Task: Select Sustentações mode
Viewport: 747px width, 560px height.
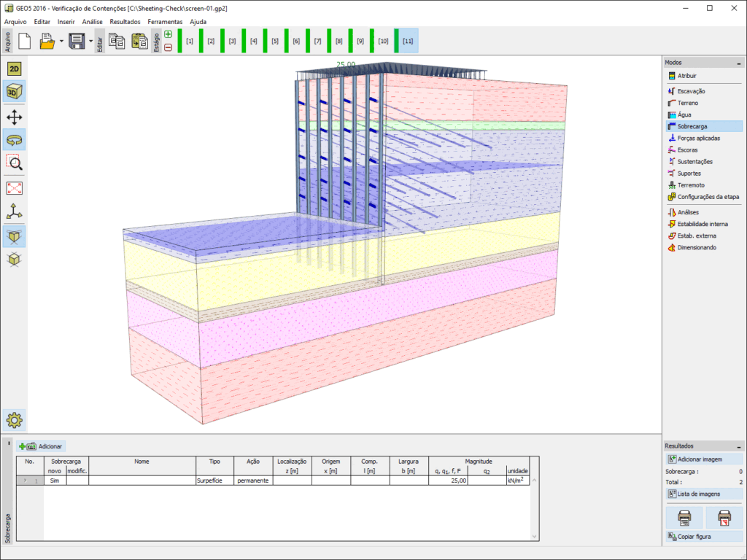Action: point(704,161)
